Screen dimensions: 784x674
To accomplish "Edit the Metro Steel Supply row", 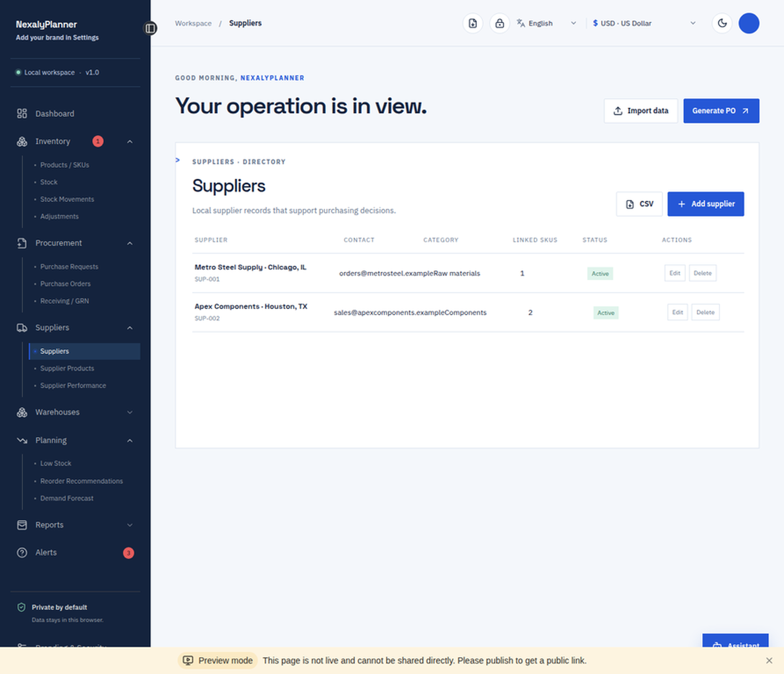I will click(x=675, y=273).
